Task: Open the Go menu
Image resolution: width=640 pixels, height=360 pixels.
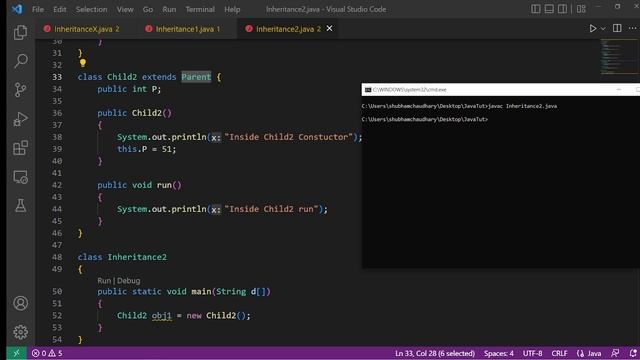Action: (148, 9)
